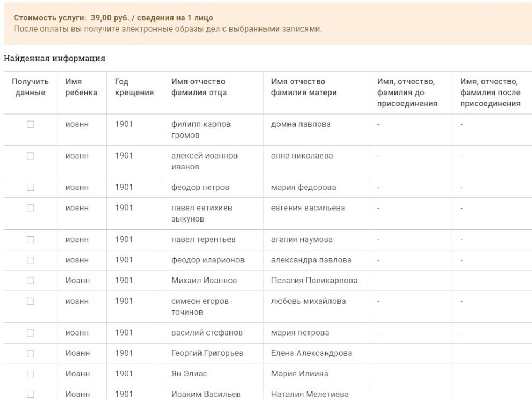Click the 'Имя ребенка' column header
Viewport: 532px width, 399px height.
(x=81, y=87)
